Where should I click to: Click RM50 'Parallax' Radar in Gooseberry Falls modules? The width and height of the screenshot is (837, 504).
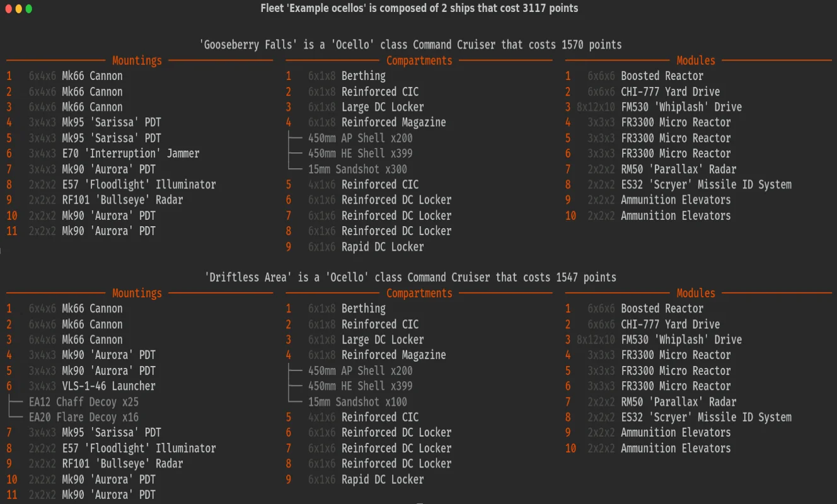[678, 169]
